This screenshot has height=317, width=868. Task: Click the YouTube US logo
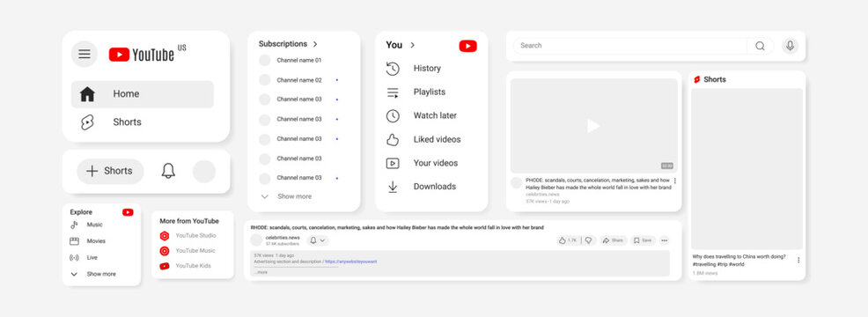tap(147, 54)
